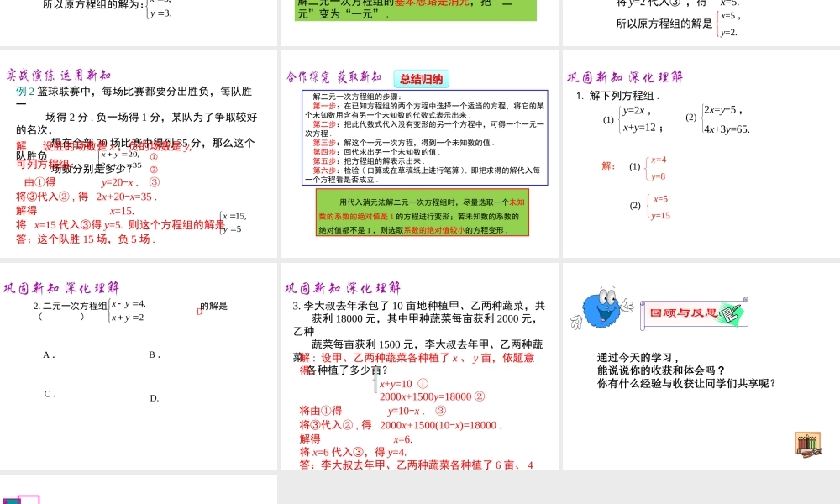Click the heading above the 李大叔 problem
The width and height of the screenshot is (840, 504).
coord(343,288)
